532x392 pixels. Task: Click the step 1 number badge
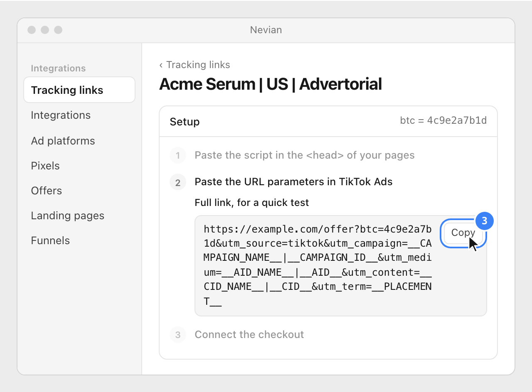[x=177, y=156]
